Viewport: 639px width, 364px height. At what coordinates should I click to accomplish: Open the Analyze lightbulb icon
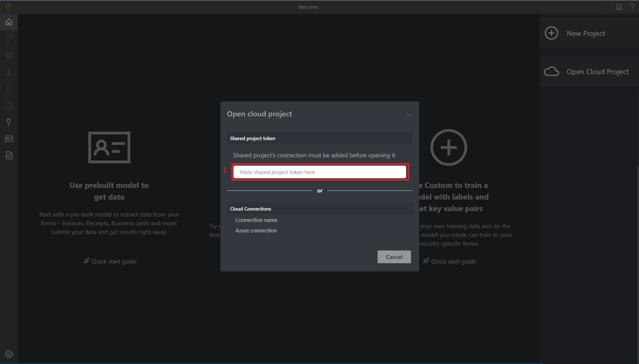[x=9, y=89]
